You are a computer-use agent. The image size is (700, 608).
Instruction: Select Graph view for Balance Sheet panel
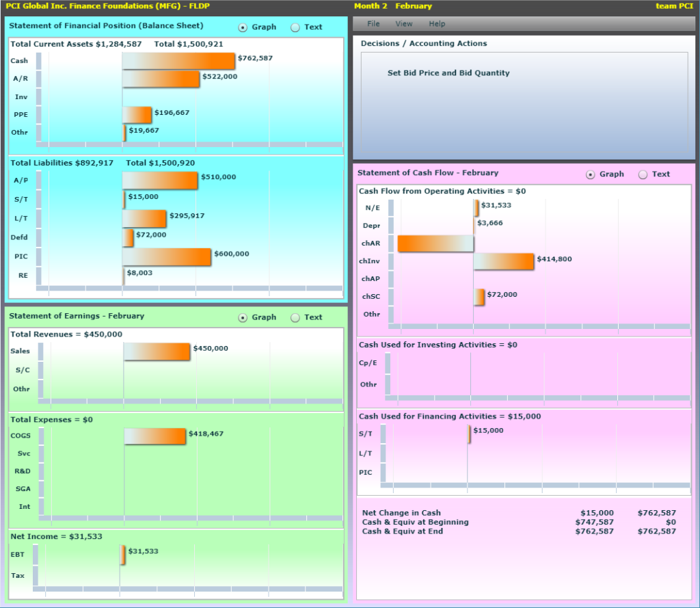pos(243,27)
